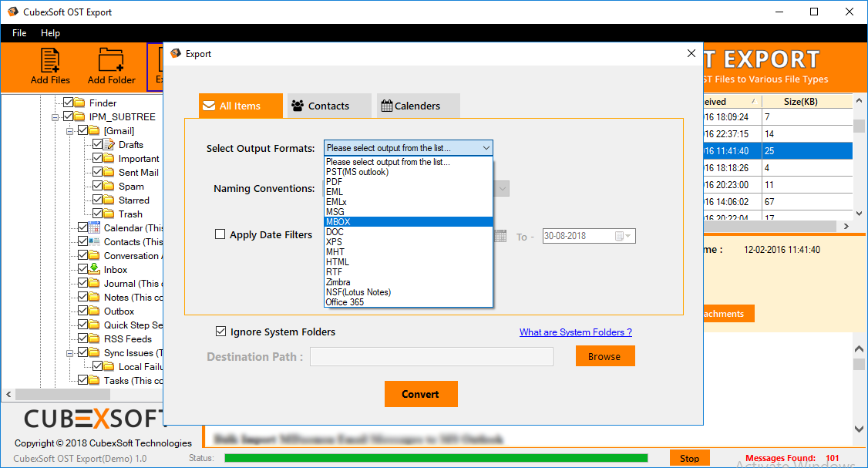Enable the Apply Date Filters checkbox
Viewport: 868px width, 468px height.
220,234
